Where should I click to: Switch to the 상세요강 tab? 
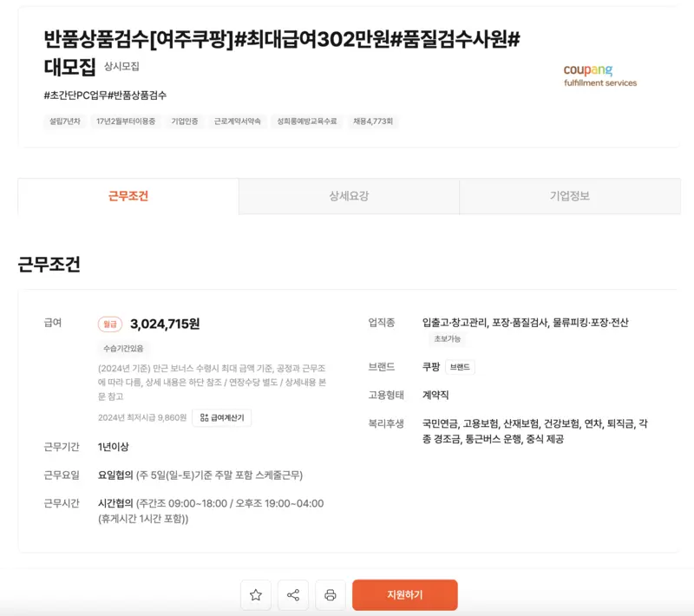point(347,196)
